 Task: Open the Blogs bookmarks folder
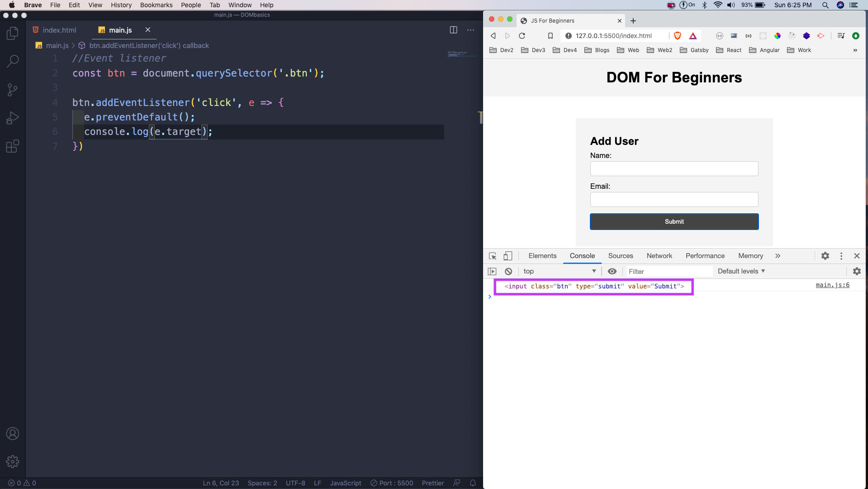597,50
